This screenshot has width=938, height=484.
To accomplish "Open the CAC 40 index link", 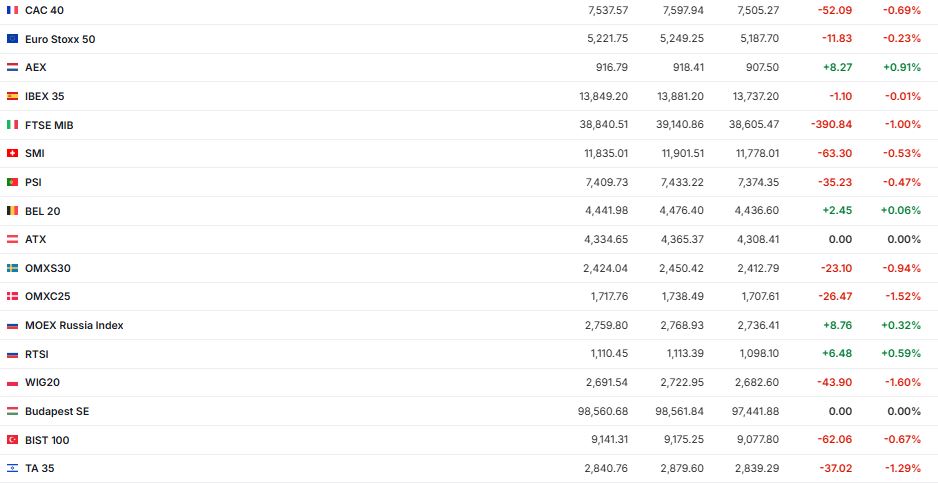I will (x=45, y=10).
